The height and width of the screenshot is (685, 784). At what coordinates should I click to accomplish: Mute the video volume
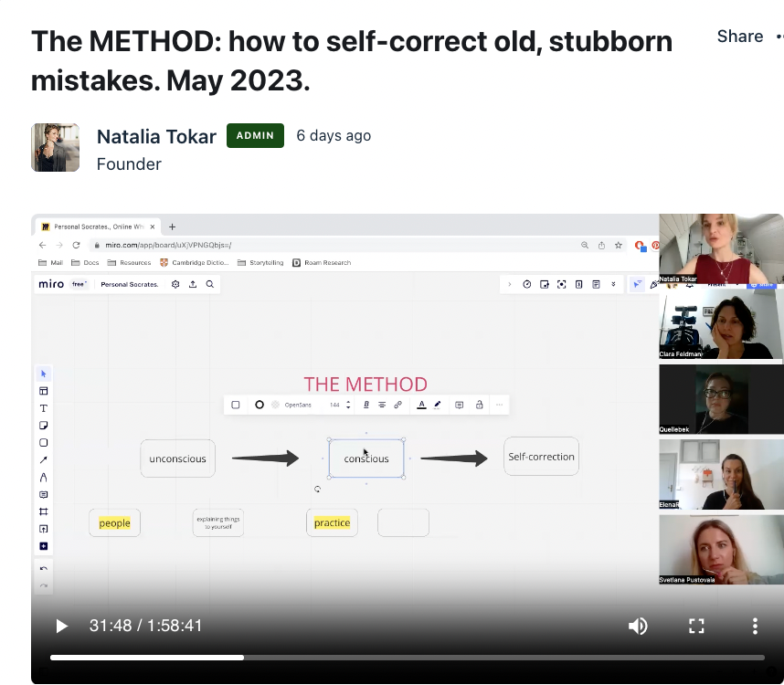tap(638, 626)
